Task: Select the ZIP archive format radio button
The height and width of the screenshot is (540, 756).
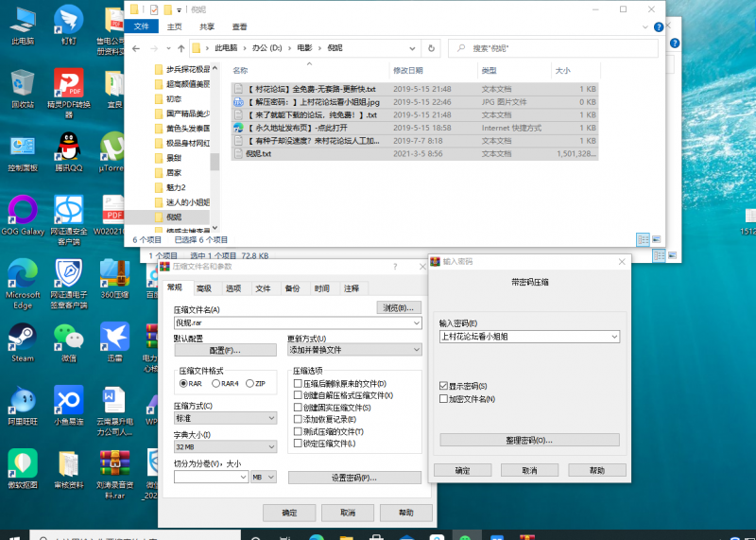Action: click(x=249, y=384)
